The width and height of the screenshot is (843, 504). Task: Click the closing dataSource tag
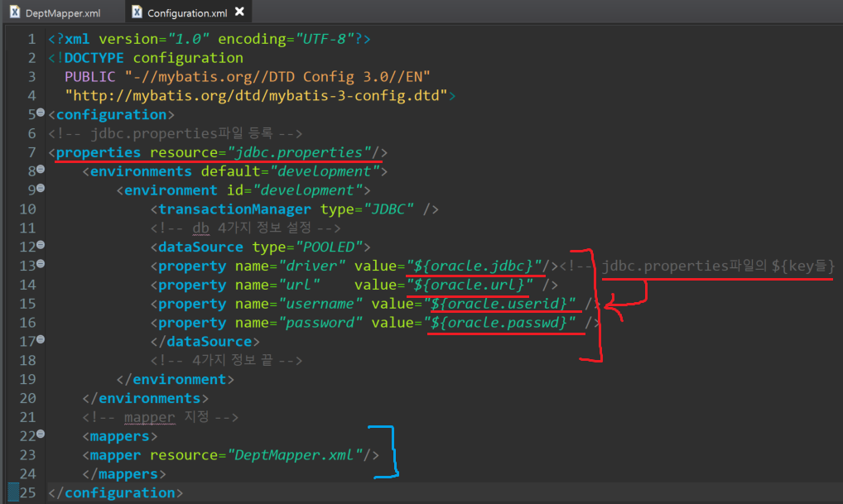coord(205,342)
